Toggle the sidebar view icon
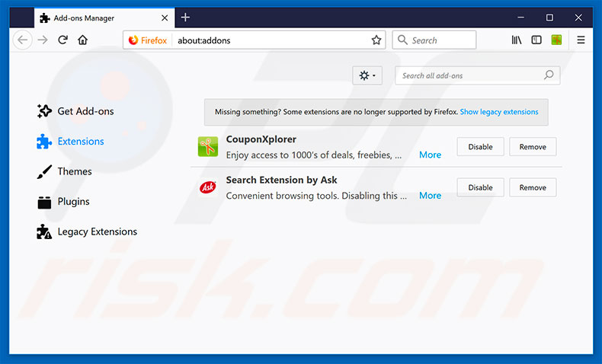The height and width of the screenshot is (364, 602). pos(536,40)
